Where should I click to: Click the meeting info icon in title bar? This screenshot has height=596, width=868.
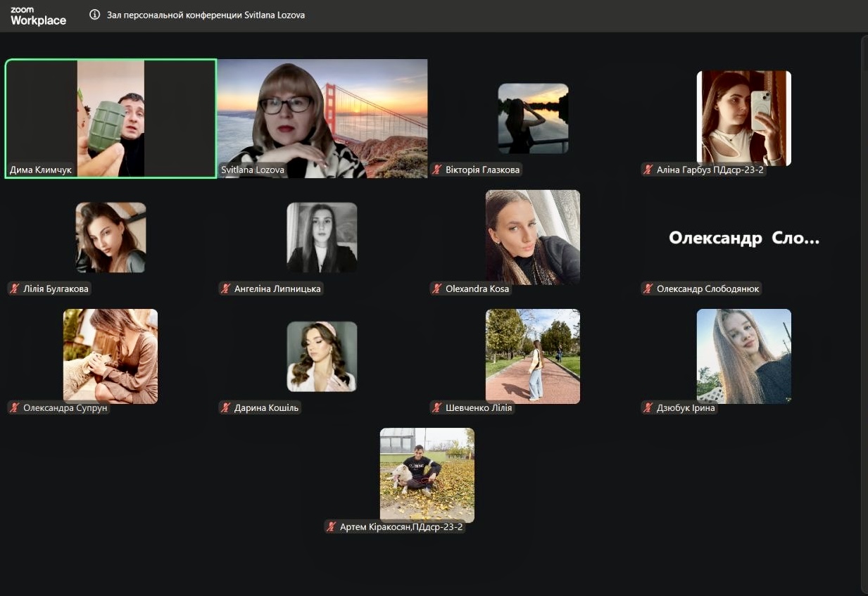click(x=95, y=15)
